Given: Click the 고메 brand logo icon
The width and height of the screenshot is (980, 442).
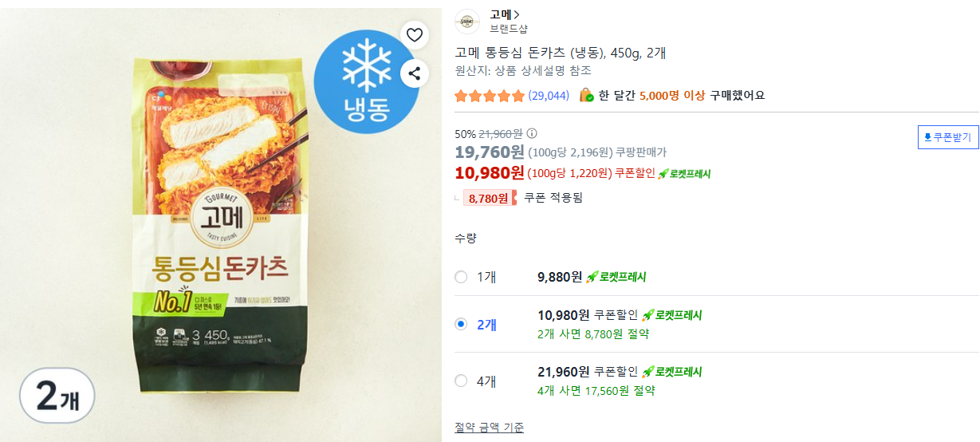Looking at the screenshot, I should click(x=467, y=22).
